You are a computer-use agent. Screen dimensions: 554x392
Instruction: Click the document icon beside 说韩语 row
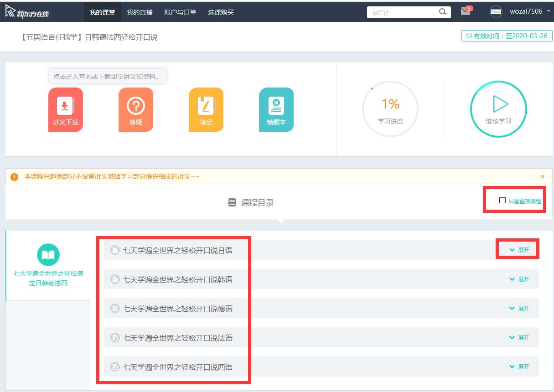(115, 279)
